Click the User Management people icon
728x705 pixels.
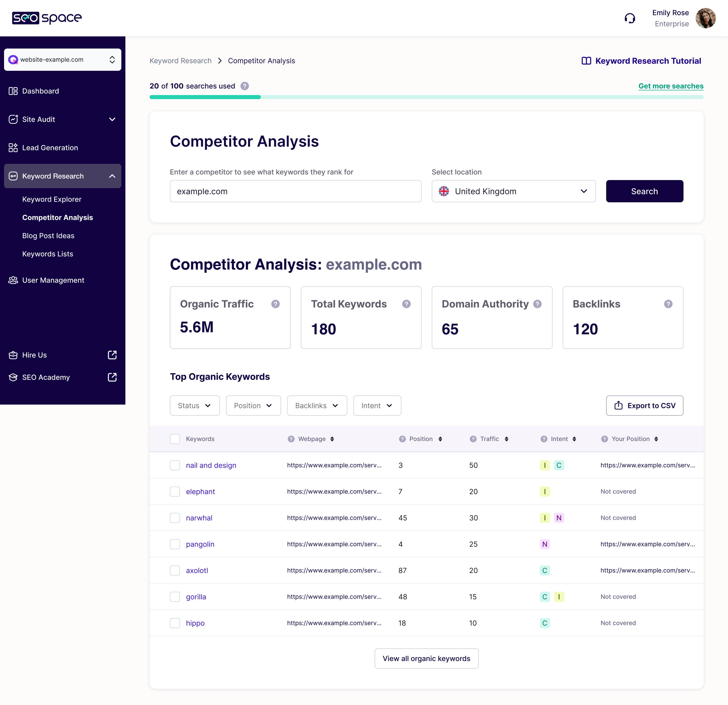click(13, 280)
